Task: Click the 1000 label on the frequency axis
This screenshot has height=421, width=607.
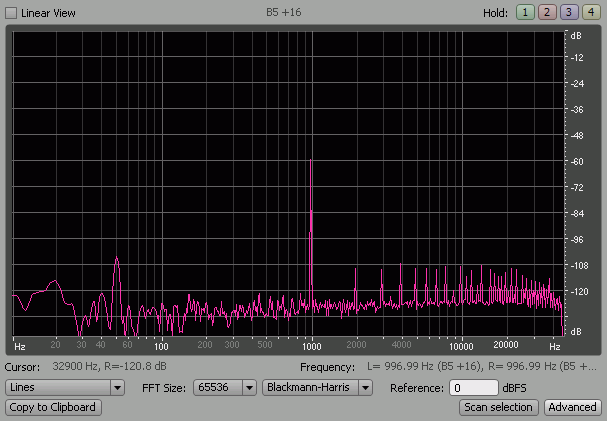Action: click(x=312, y=346)
